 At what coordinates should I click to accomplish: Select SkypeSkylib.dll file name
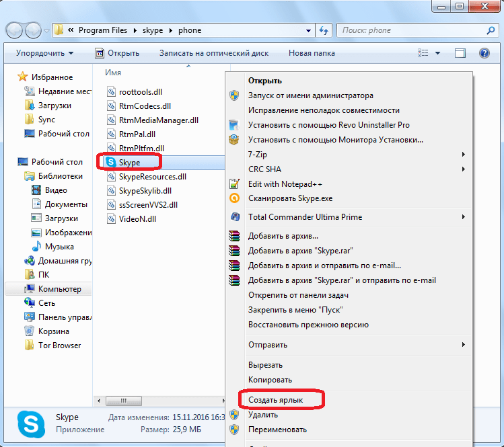(145, 191)
